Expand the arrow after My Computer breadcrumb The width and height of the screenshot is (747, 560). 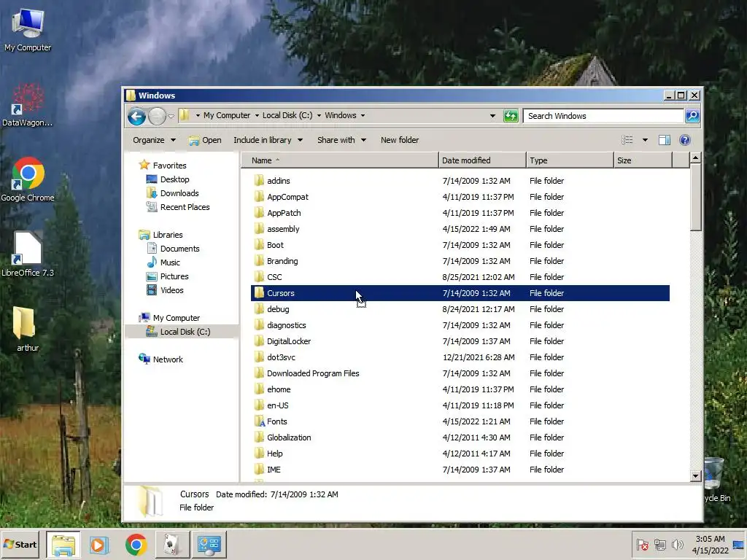pyautogui.click(x=257, y=115)
